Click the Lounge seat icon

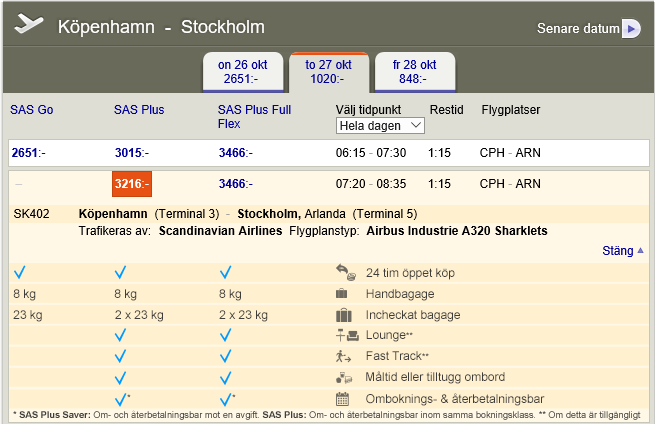[344, 336]
